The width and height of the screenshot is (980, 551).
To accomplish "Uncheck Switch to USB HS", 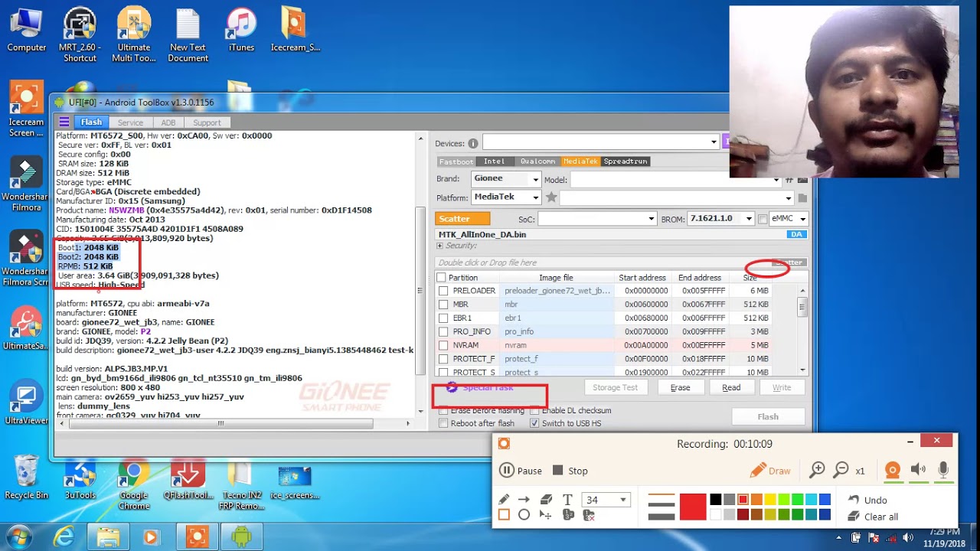I will pos(534,423).
